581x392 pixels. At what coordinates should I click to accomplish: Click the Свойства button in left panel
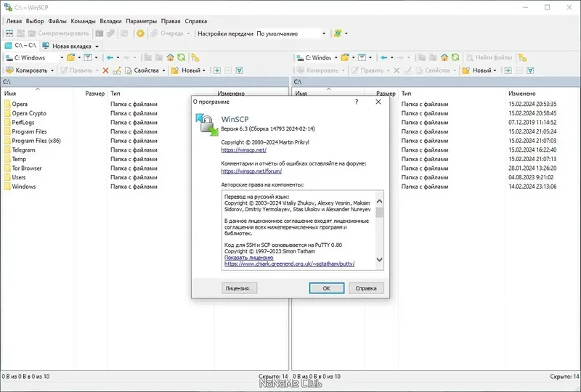(142, 70)
